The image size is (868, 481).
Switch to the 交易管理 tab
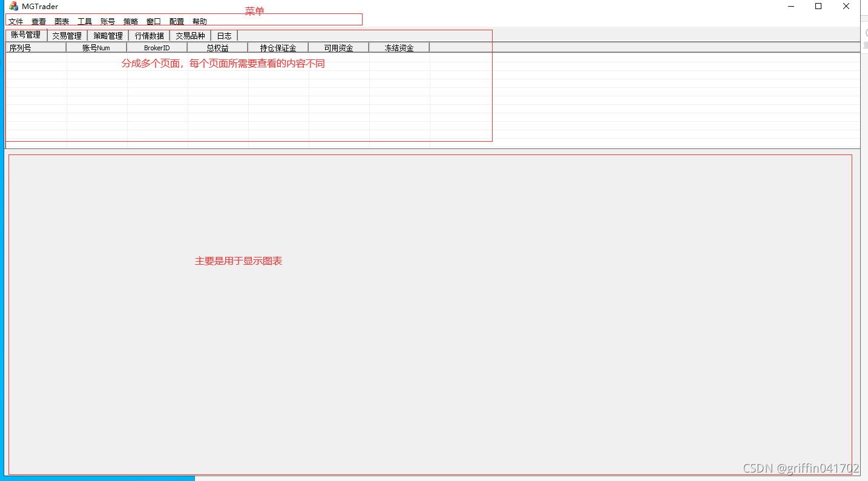67,36
